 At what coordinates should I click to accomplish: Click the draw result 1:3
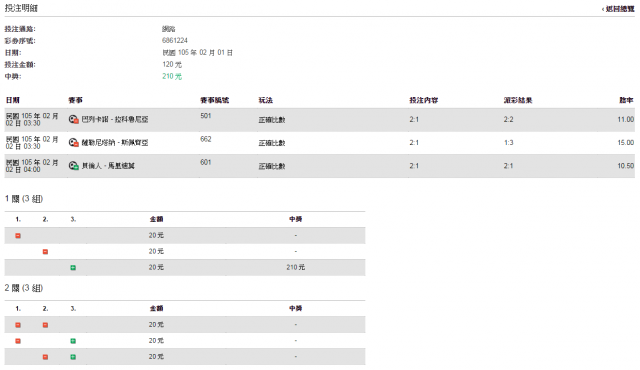point(508,143)
